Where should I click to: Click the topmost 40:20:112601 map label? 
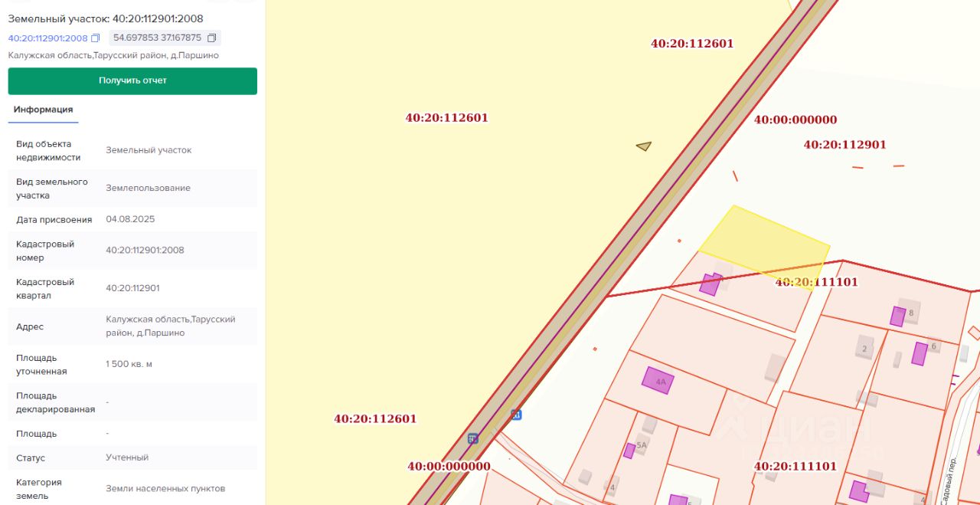tap(692, 44)
